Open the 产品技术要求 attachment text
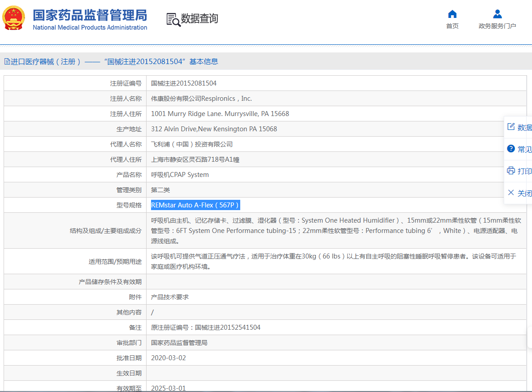The width and height of the screenshot is (532, 392). pos(170,297)
